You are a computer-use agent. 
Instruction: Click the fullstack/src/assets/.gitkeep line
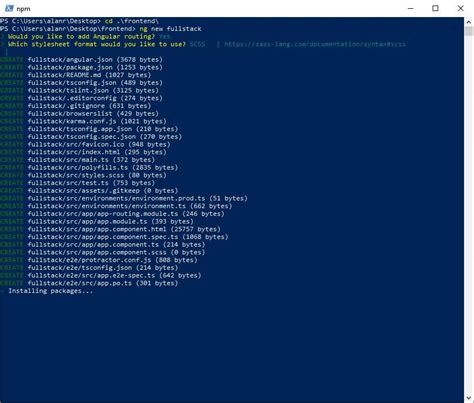click(89, 191)
